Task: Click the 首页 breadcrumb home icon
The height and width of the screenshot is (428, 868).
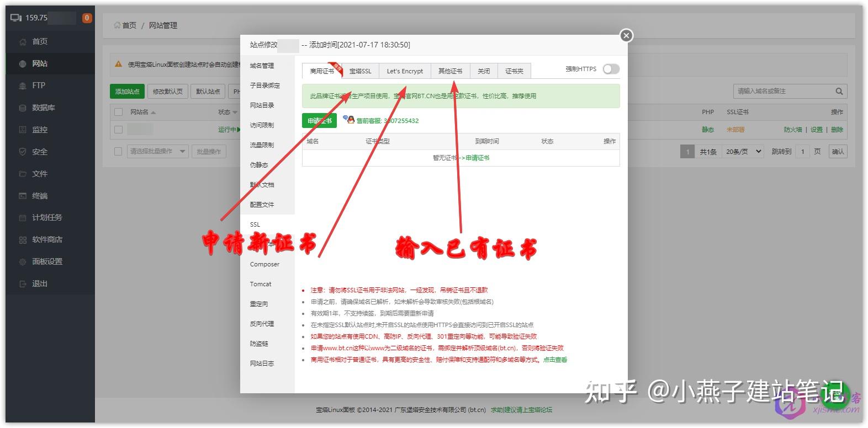Action: (x=117, y=25)
